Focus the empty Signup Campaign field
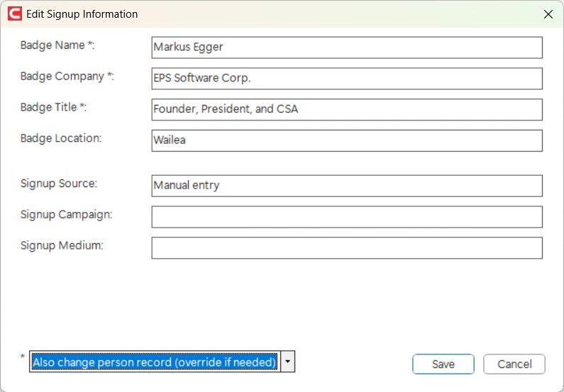Image resolution: width=564 pixels, height=392 pixels. pyautogui.click(x=347, y=217)
